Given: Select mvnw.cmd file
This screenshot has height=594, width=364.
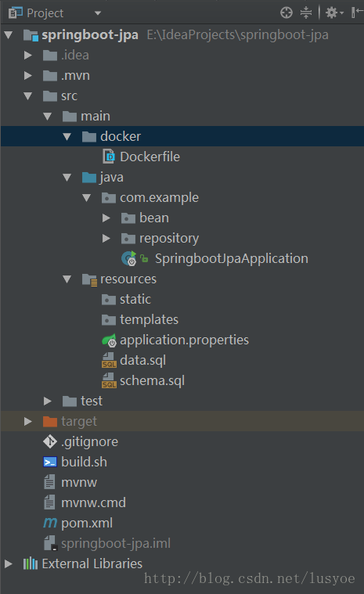Looking at the screenshot, I should coord(93,502).
